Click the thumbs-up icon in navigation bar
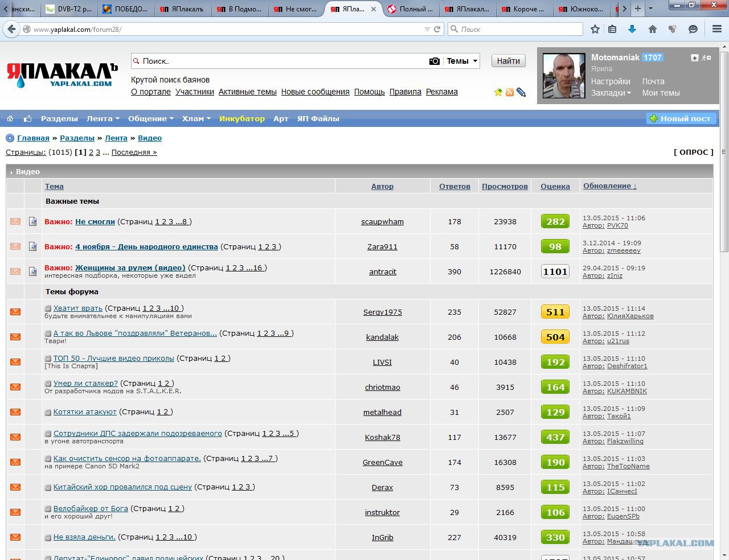Image resolution: width=729 pixels, height=560 pixels. (x=27, y=118)
